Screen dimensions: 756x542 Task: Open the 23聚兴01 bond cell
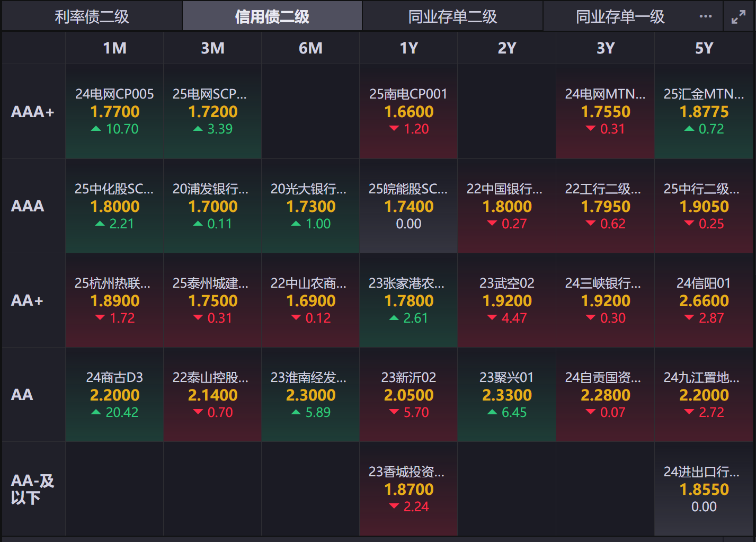tap(506, 395)
